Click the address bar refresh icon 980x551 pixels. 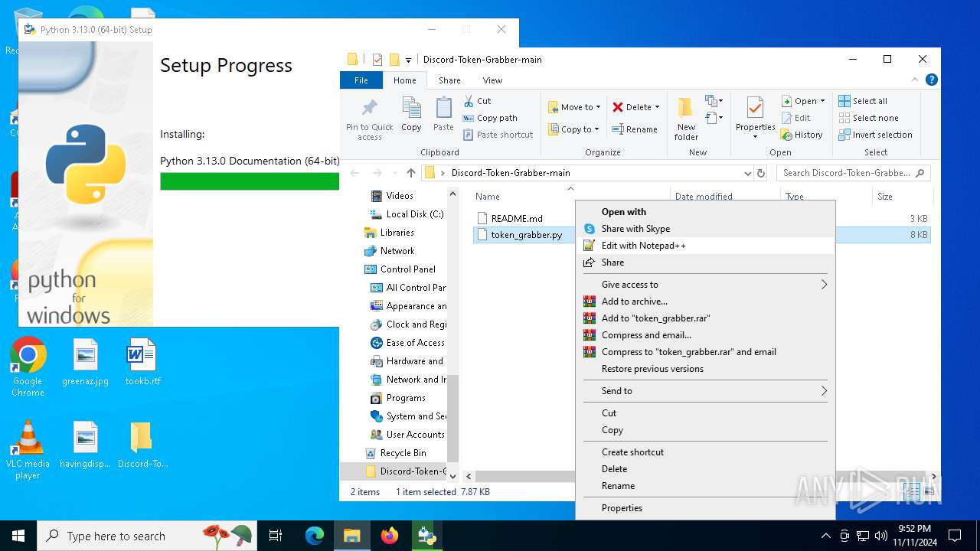[x=760, y=173]
